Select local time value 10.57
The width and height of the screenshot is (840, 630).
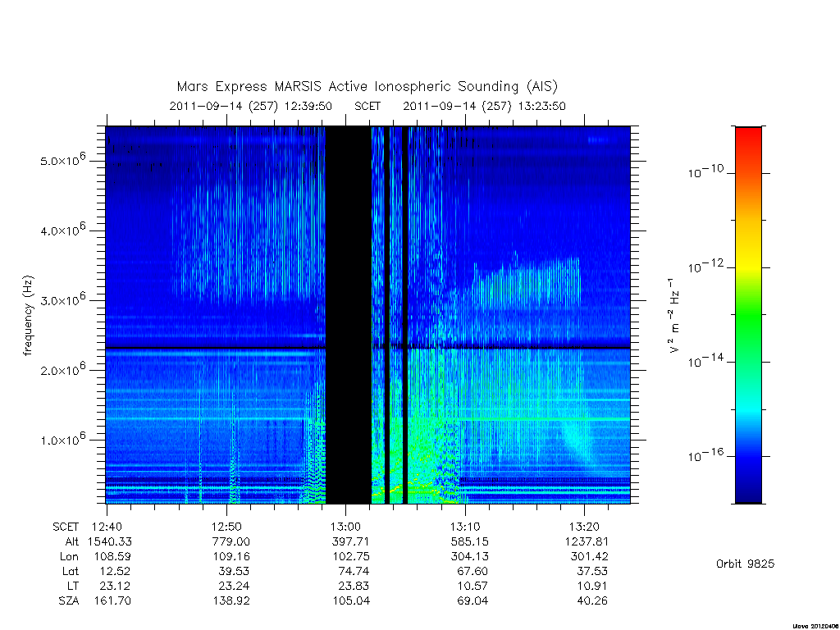473,586
